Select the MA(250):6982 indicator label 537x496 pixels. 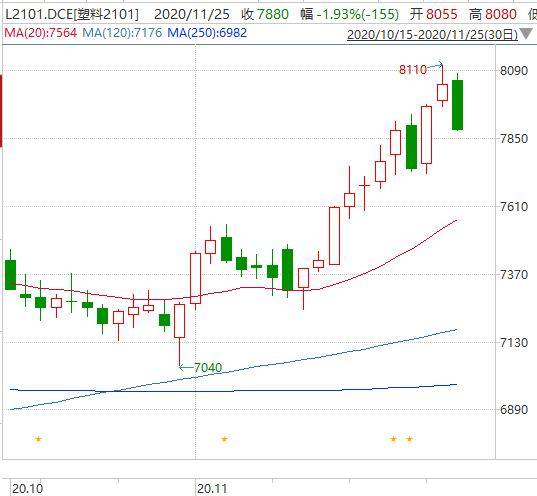pyautogui.click(x=207, y=33)
